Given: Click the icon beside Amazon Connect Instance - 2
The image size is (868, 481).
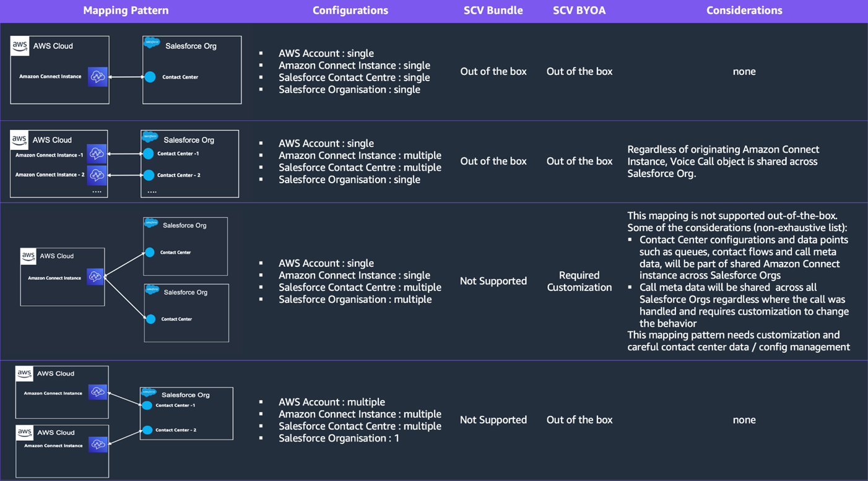Looking at the screenshot, I should pyautogui.click(x=97, y=175).
